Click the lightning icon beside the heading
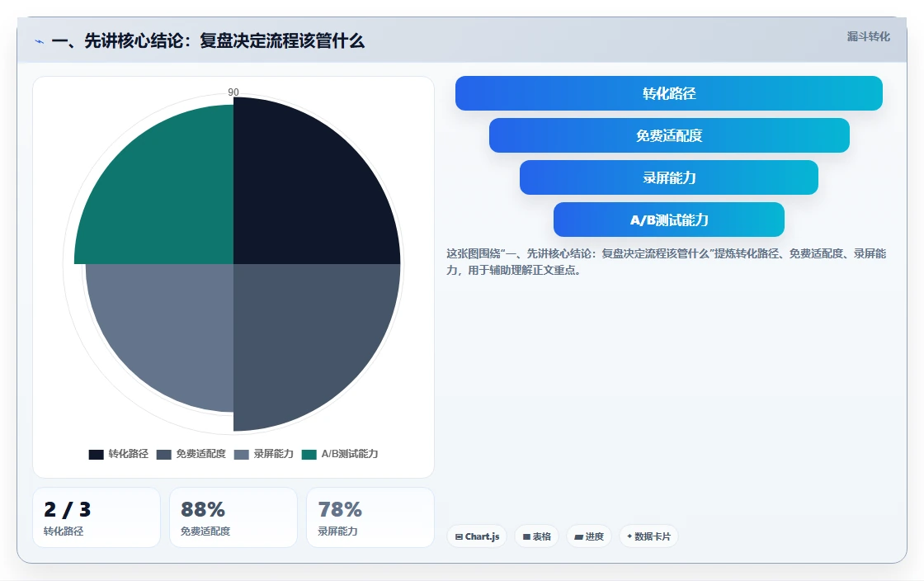Image resolution: width=924 pixels, height=581 pixels. point(40,41)
